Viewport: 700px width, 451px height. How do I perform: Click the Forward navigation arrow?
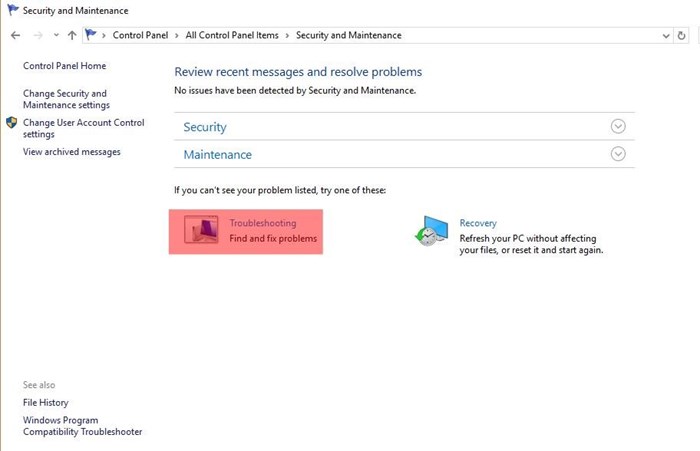click(38, 35)
